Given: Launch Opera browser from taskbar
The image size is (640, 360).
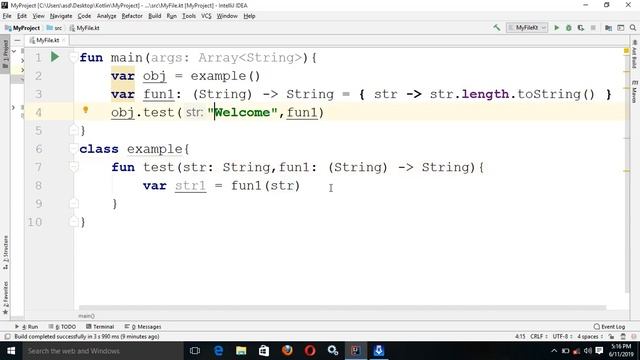Looking at the screenshot, I should (x=310, y=351).
